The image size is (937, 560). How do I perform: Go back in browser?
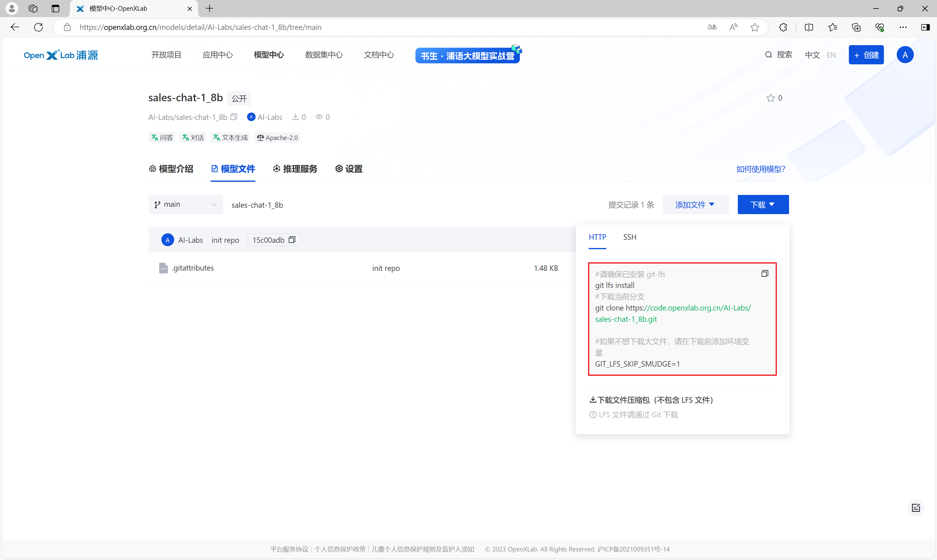pos(15,27)
